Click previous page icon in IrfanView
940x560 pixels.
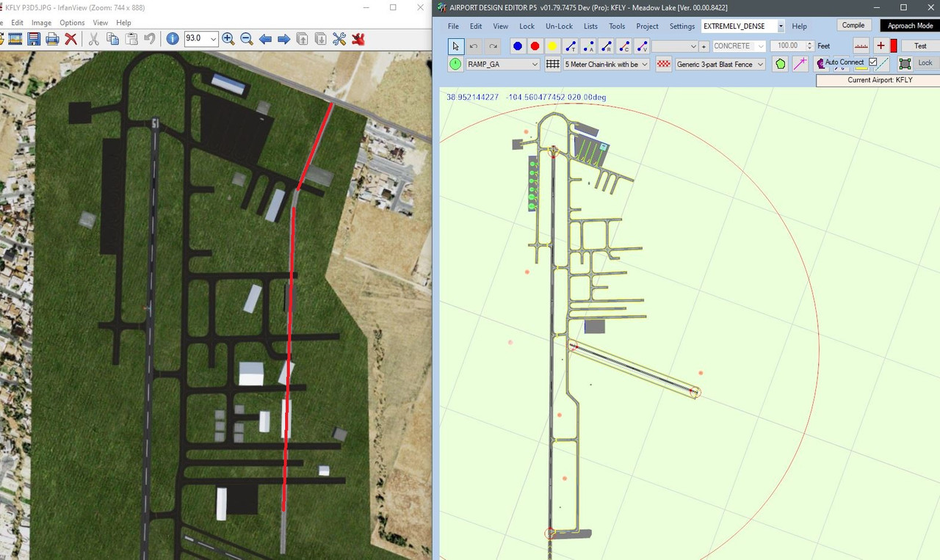[x=302, y=39]
